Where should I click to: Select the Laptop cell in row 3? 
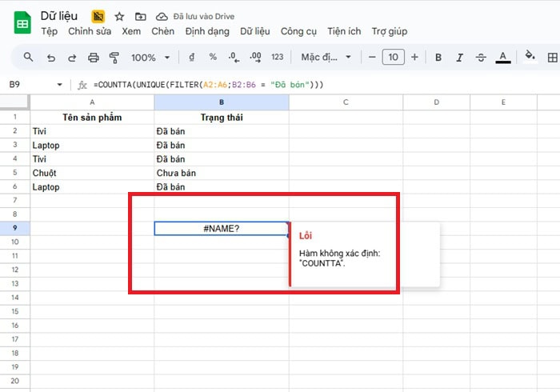pyautogui.click(x=92, y=145)
